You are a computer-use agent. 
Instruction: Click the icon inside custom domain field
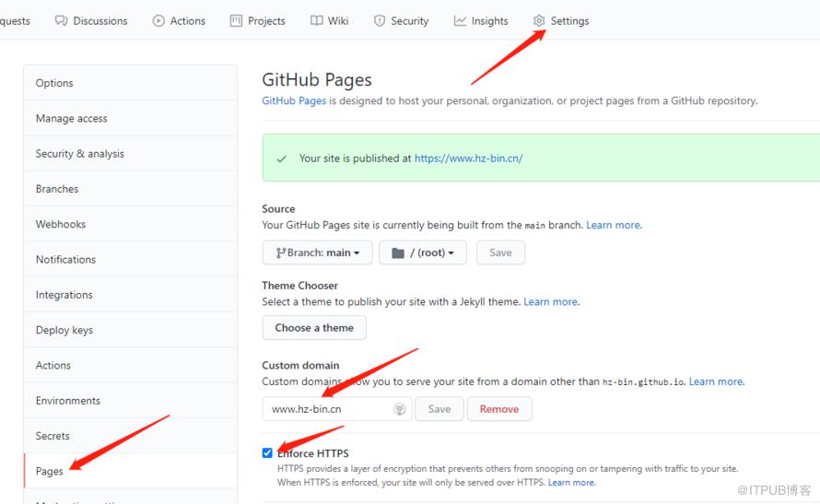click(400, 409)
